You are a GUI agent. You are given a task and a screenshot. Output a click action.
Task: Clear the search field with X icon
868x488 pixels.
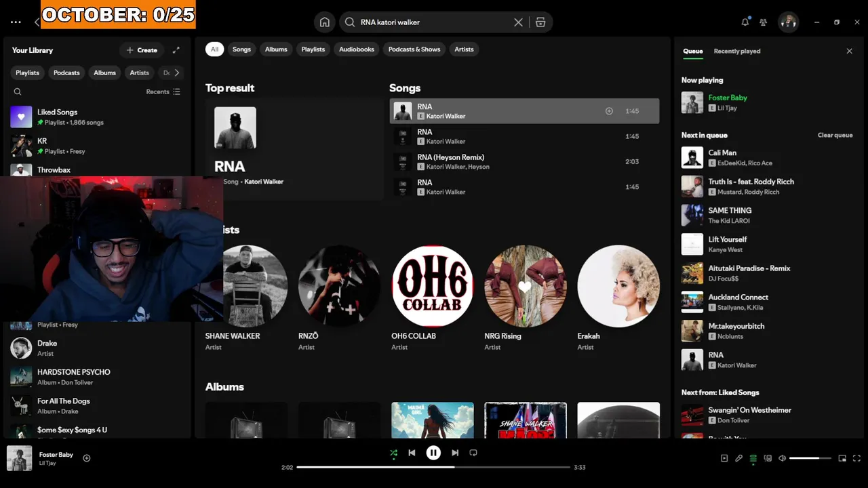click(x=518, y=22)
